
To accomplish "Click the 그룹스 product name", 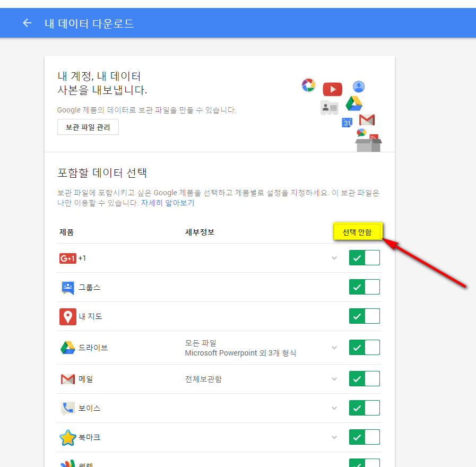I will point(89,287).
